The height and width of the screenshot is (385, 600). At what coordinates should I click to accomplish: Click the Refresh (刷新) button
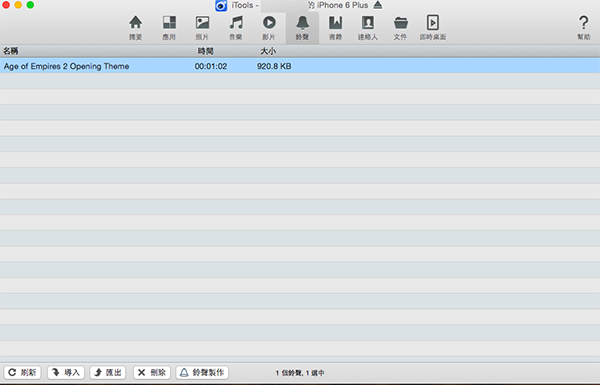[x=23, y=372]
